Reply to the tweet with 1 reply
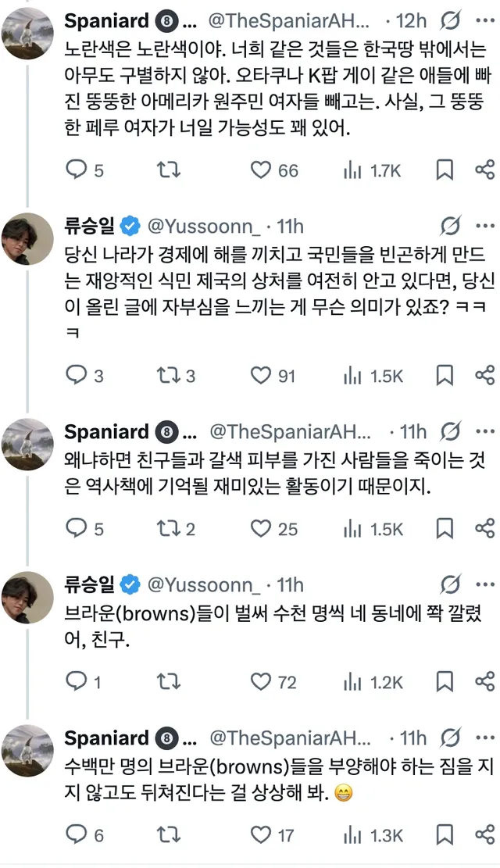Viewport: 500px width, 868px height. pos(76,682)
